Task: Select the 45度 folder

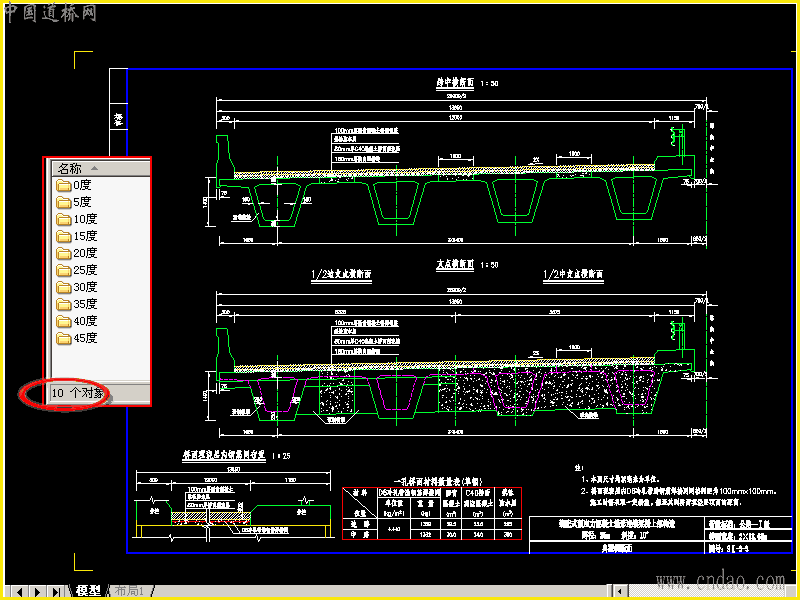Action: coord(77,338)
